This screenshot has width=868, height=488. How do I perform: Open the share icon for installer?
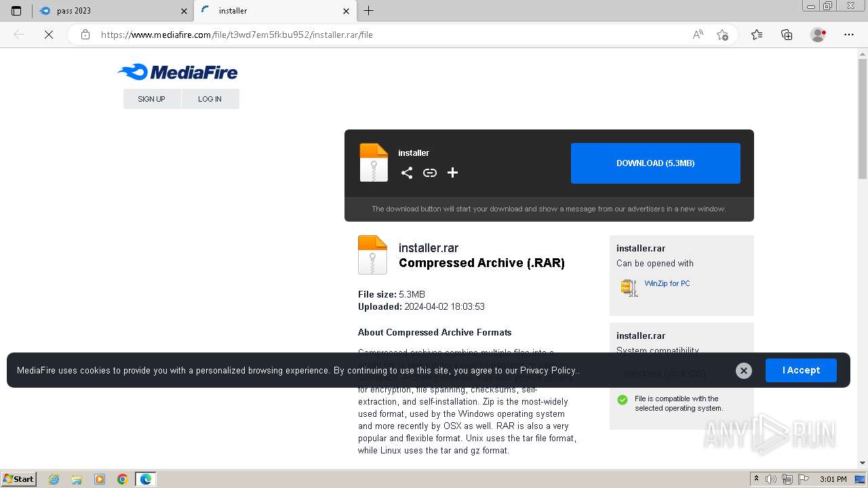407,173
